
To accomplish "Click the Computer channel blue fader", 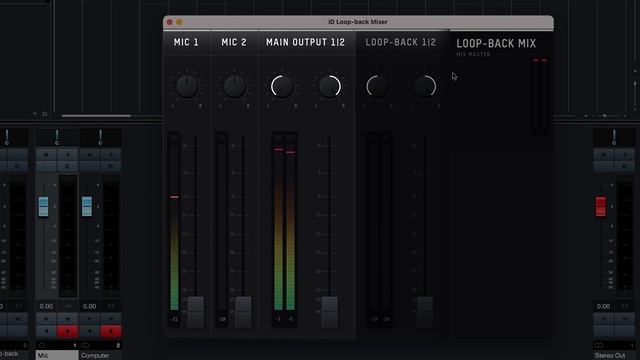I will (x=87, y=206).
